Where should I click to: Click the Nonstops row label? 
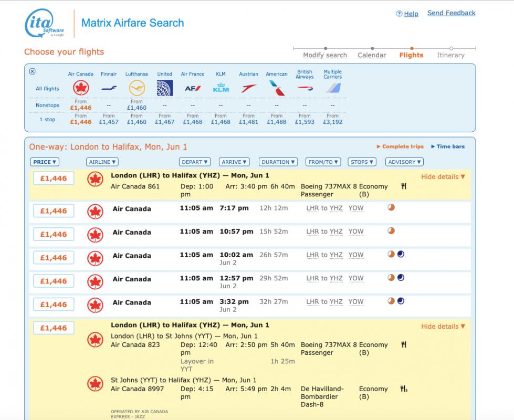click(48, 105)
